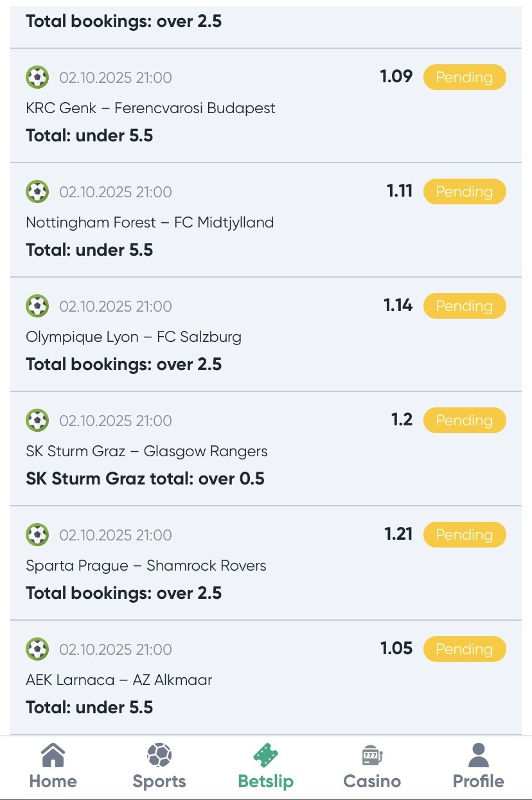Tap the Pending badge for Sparta Prague bet

point(464,535)
